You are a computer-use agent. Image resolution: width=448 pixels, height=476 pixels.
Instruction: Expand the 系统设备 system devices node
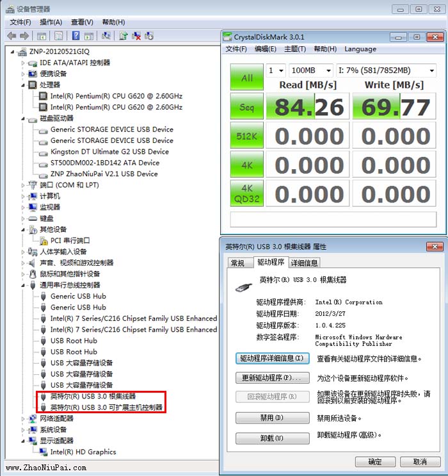[x=23, y=430]
